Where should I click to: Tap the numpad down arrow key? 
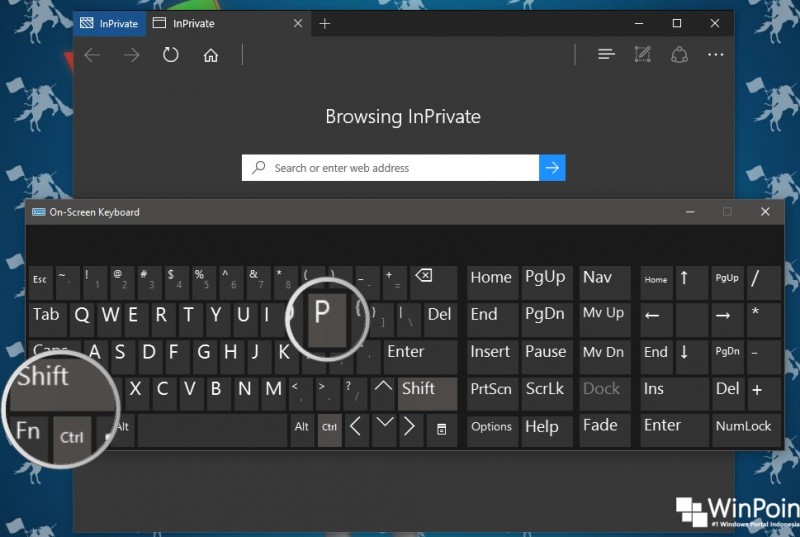(x=691, y=356)
